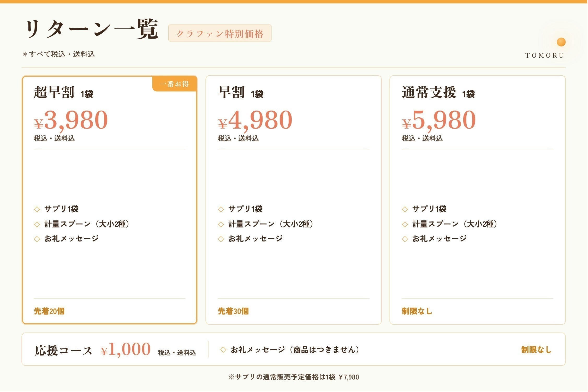This screenshot has width=588, height=392.
Task: Click the 超早割 card title
Action: click(x=54, y=93)
